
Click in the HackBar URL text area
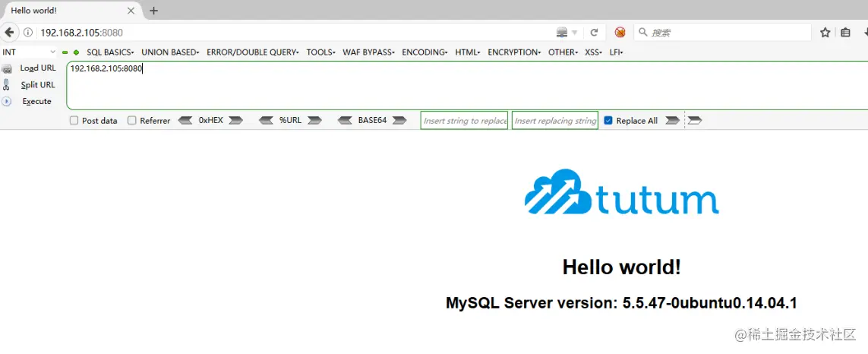467,86
